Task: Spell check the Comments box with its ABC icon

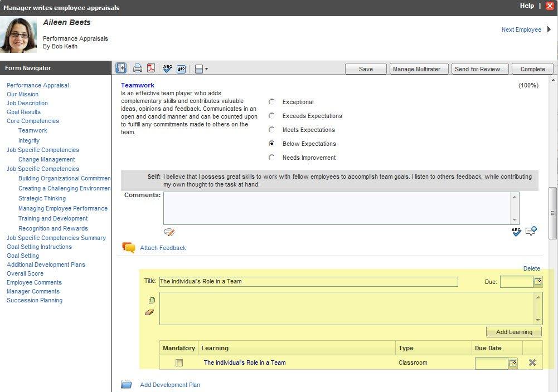Action: click(516, 232)
